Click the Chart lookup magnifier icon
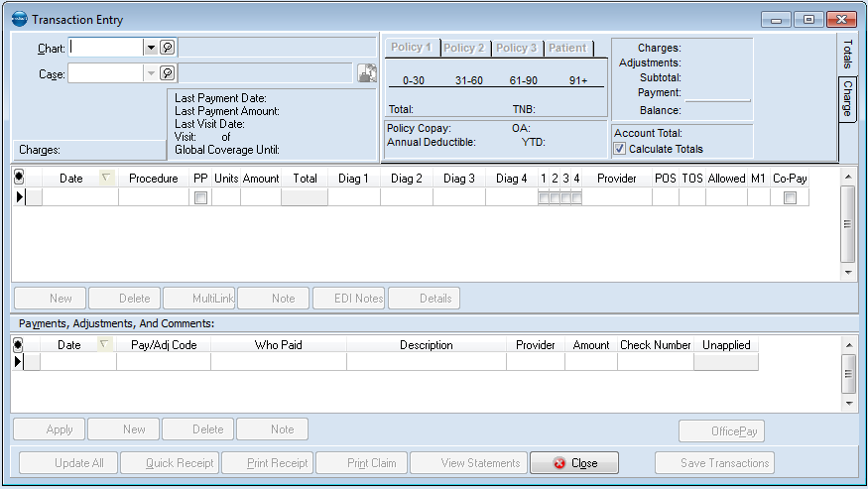This screenshot has height=489, width=868. (168, 47)
